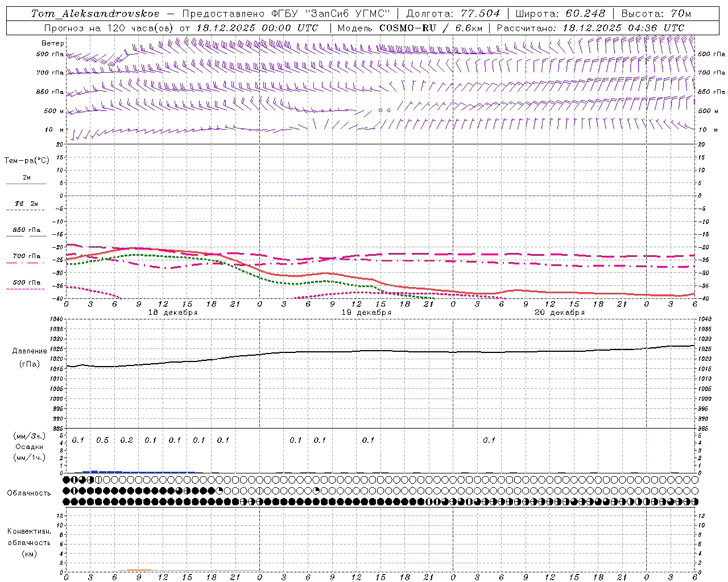Click the orange convective cloud bar
This screenshot has width=728, height=582.
pos(139,570)
